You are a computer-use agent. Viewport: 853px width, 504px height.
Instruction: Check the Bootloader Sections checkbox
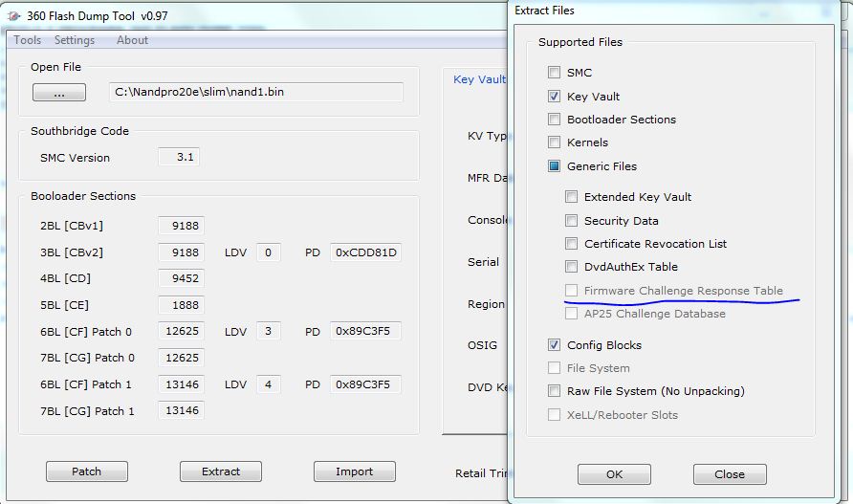(554, 119)
